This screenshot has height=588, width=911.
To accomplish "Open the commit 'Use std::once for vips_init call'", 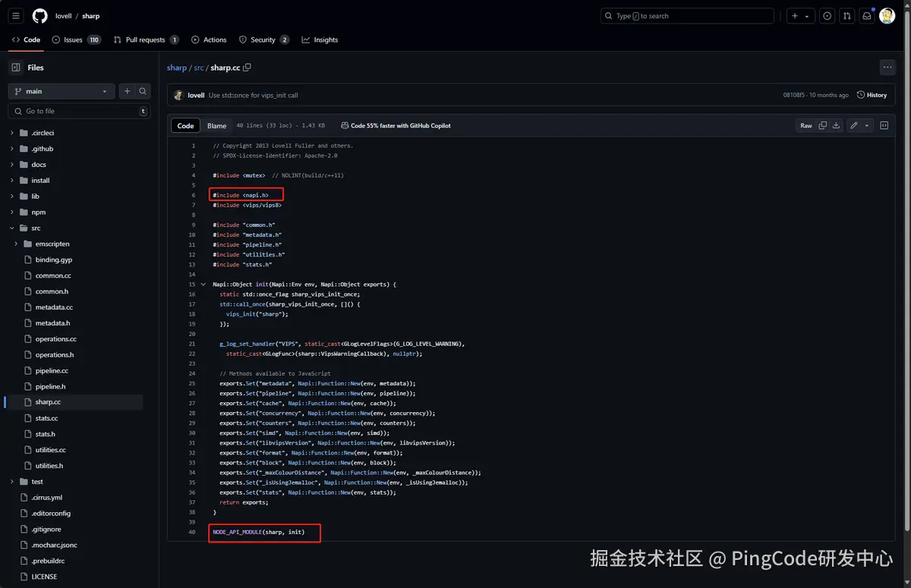I will point(253,96).
